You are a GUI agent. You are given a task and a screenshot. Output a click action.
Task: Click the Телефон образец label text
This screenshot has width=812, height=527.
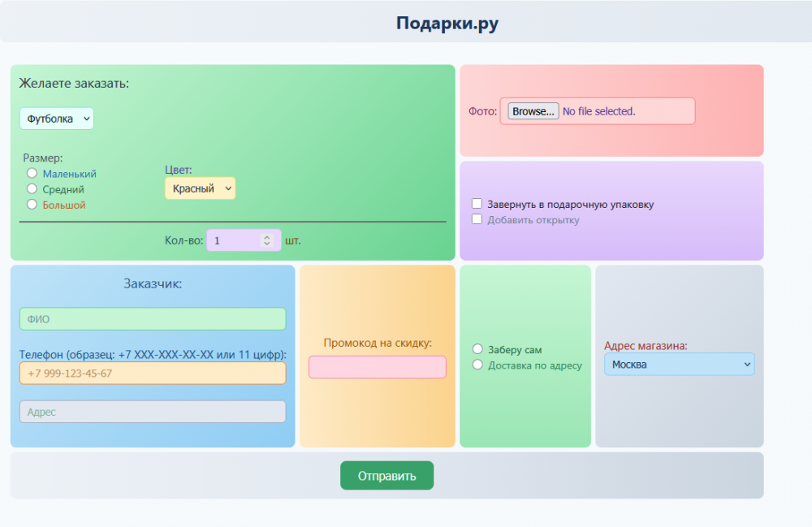[153, 355]
